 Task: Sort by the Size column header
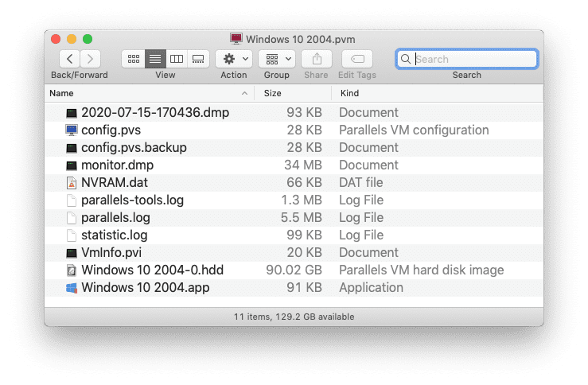(294, 93)
